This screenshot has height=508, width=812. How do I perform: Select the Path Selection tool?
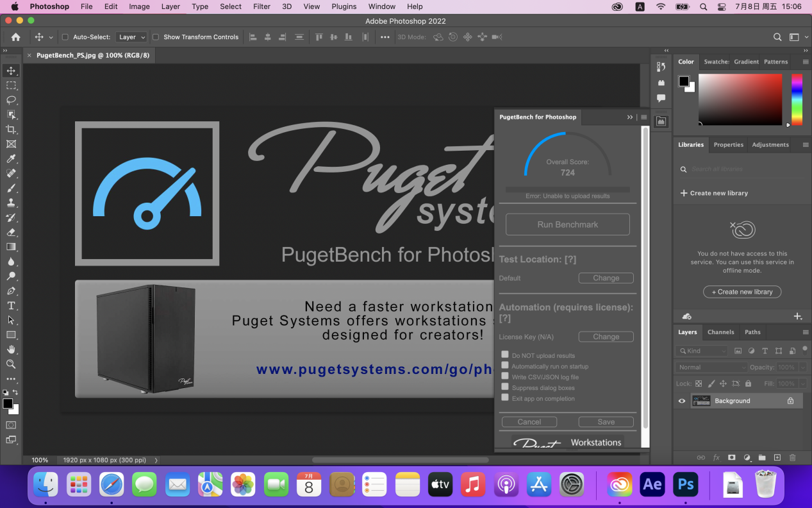pyautogui.click(x=11, y=320)
